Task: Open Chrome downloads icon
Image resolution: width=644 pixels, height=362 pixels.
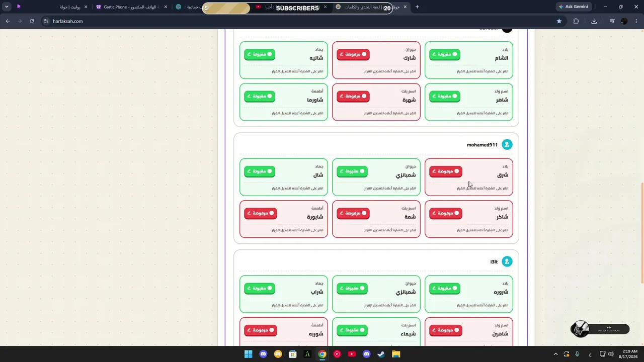Action: (594, 21)
